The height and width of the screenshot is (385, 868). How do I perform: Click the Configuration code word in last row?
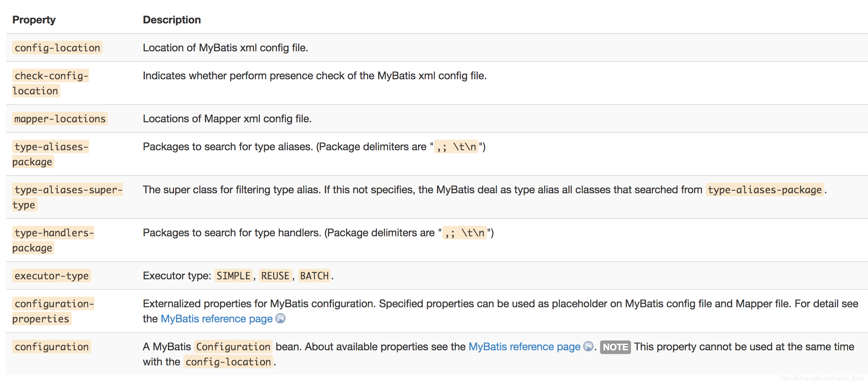click(233, 347)
